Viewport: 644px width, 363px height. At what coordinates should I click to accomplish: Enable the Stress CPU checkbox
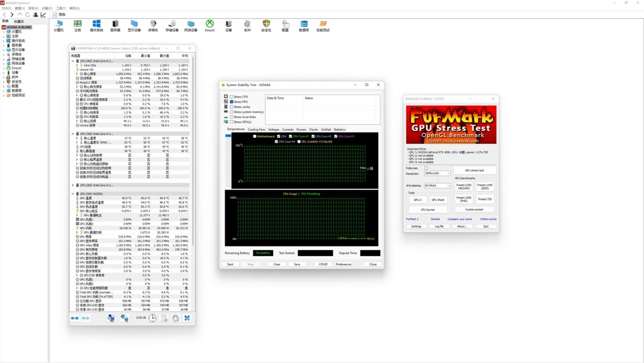coord(232,97)
